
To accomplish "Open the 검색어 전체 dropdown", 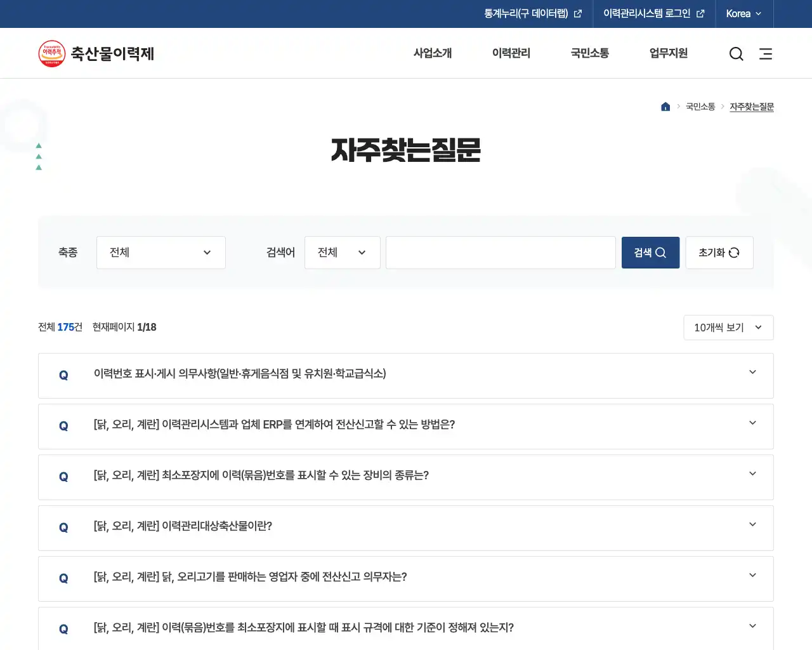I will coord(343,253).
